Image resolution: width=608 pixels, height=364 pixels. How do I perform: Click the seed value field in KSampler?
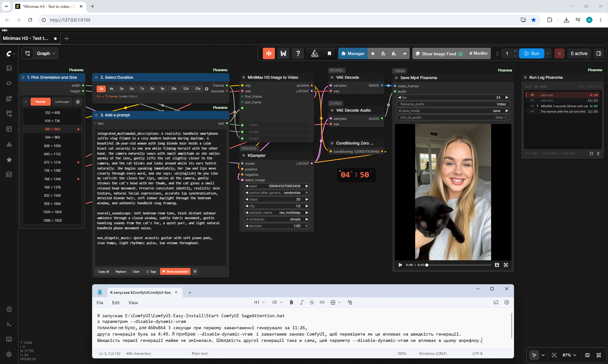[x=277, y=186]
